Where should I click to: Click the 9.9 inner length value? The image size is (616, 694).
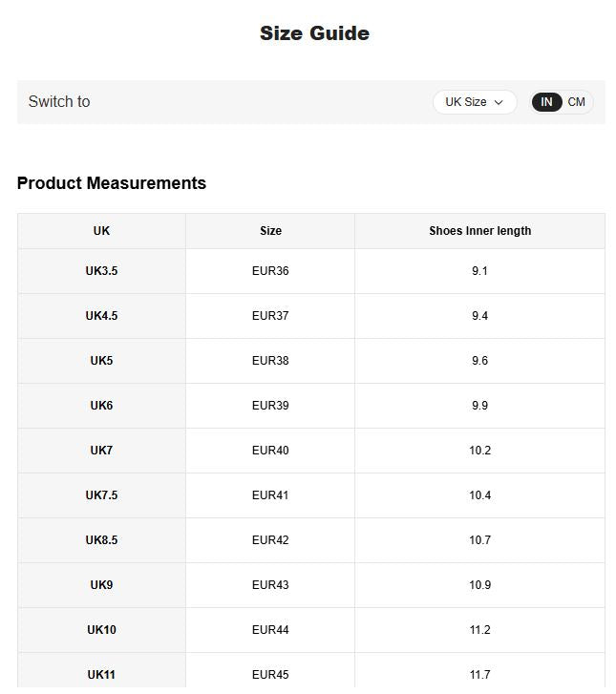point(480,406)
